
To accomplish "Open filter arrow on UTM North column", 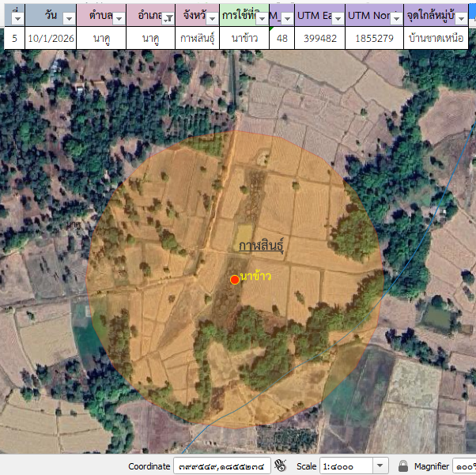I will [395, 18].
